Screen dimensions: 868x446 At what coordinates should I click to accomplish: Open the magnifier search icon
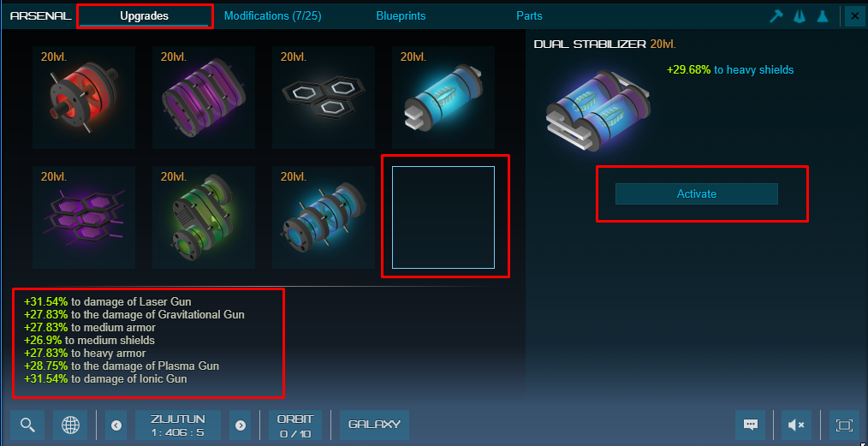pyautogui.click(x=27, y=425)
